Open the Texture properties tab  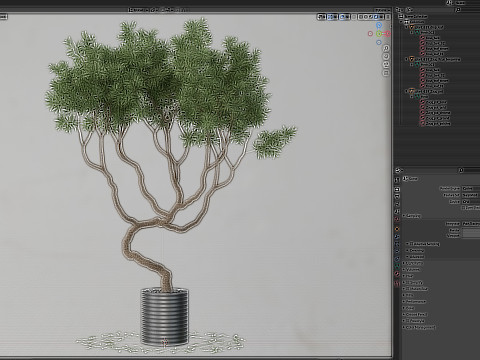(x=397, y=283)
